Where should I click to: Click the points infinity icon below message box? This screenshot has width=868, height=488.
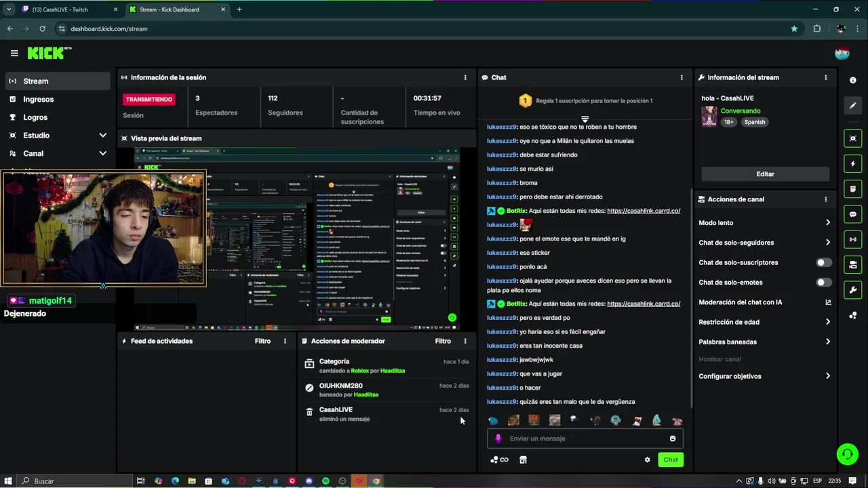click(499, 460)
